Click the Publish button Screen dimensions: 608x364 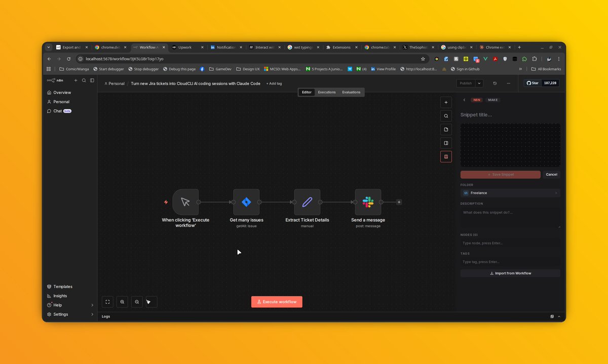click(x=466, y=83)
